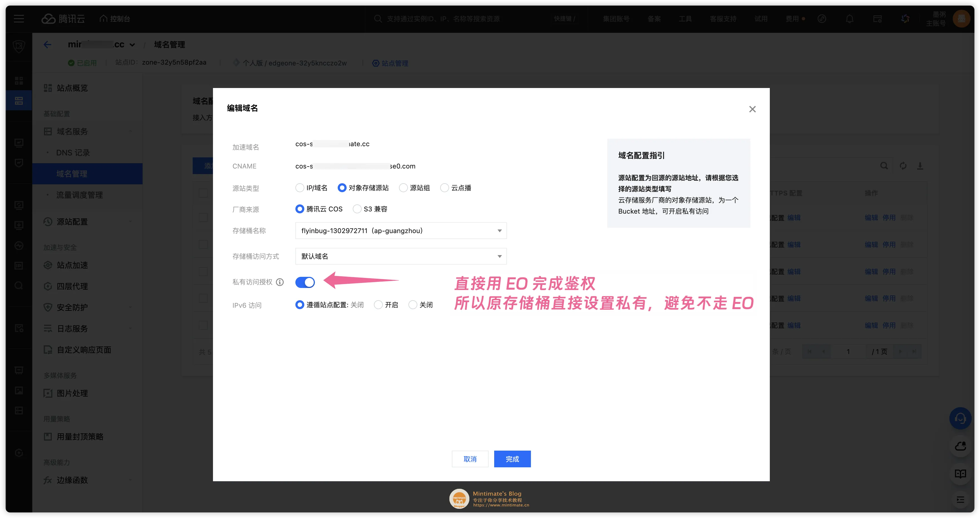Select the S3 兼容 vendor option
This screenshot has height=518, width=980.
pyautogui.click(x=357, y=209)
